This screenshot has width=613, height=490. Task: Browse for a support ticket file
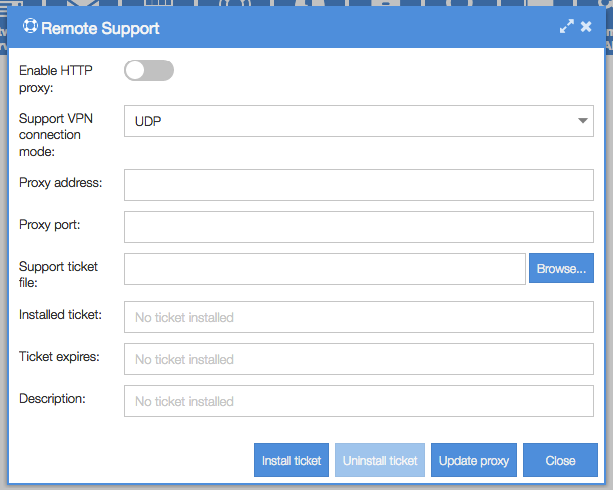pos(561,268)
